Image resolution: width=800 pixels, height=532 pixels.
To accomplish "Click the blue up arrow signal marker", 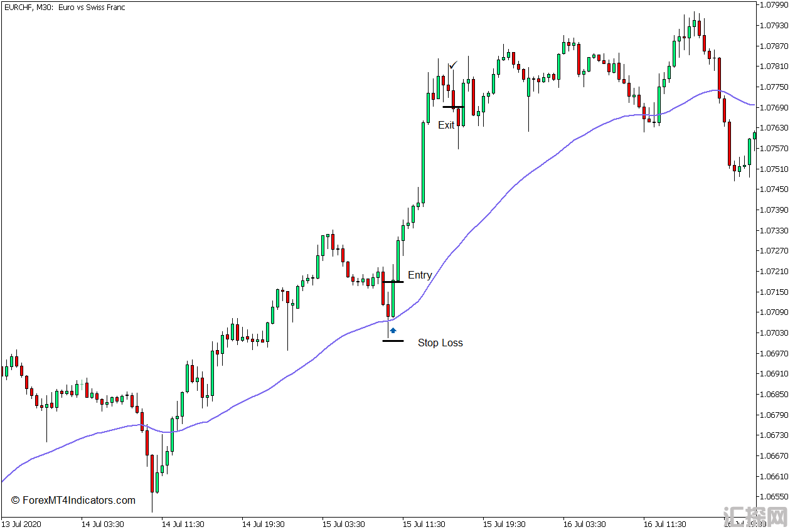I will click(x=393, y=330).
